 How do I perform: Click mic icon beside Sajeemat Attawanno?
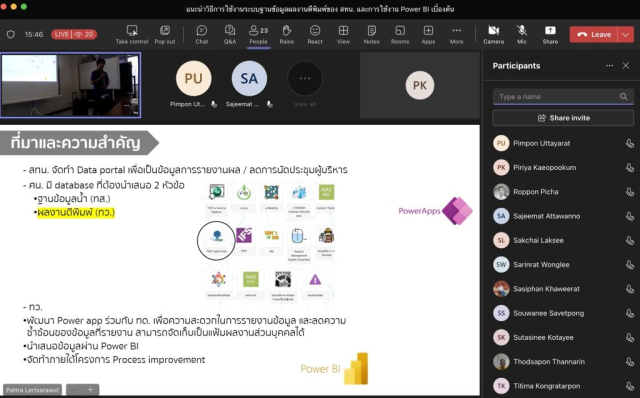pos(630,216)
